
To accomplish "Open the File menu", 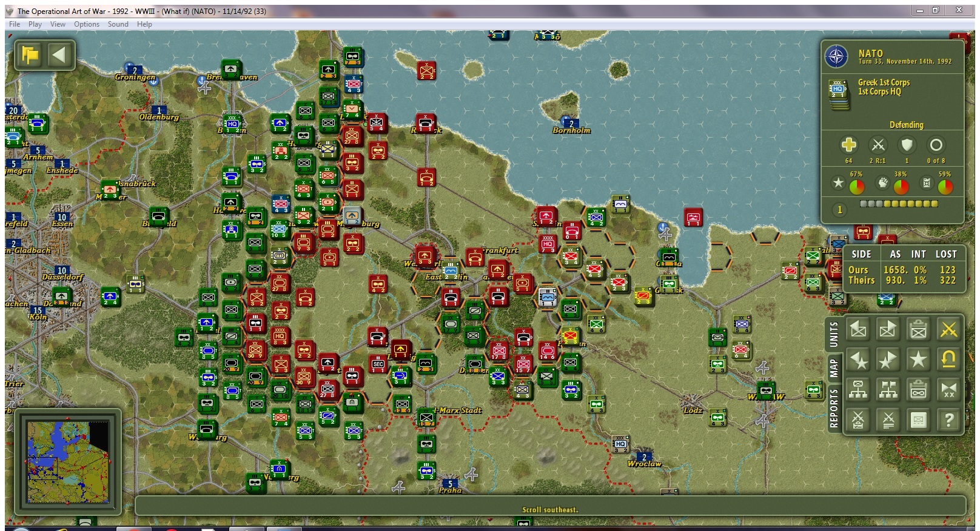I will [15, 24].
